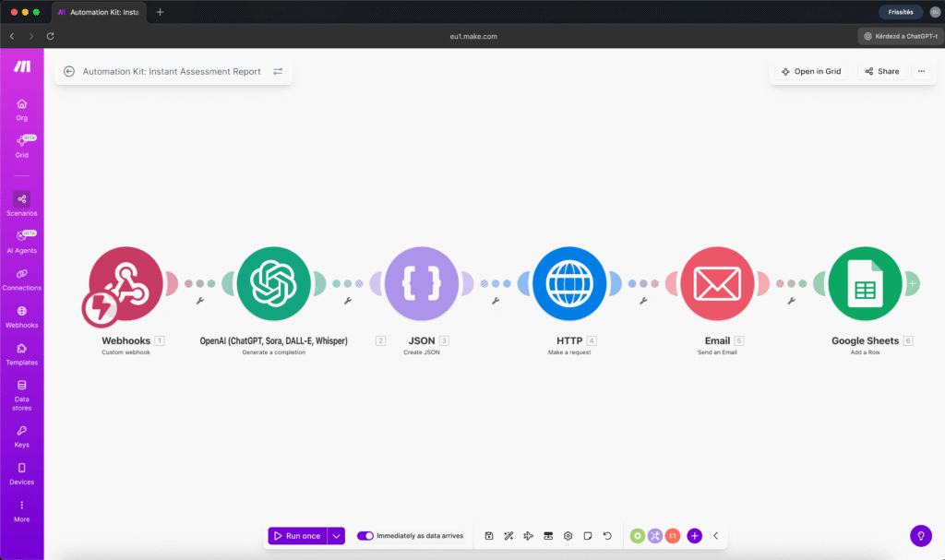
Task: Open the OpenAI Generate a completion module
Action: coord(273,283)
